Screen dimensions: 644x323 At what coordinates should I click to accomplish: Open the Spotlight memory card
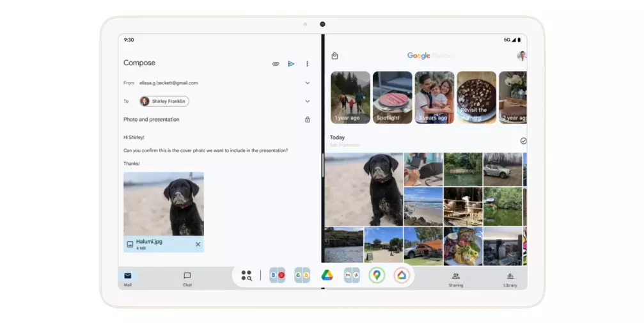392,97
